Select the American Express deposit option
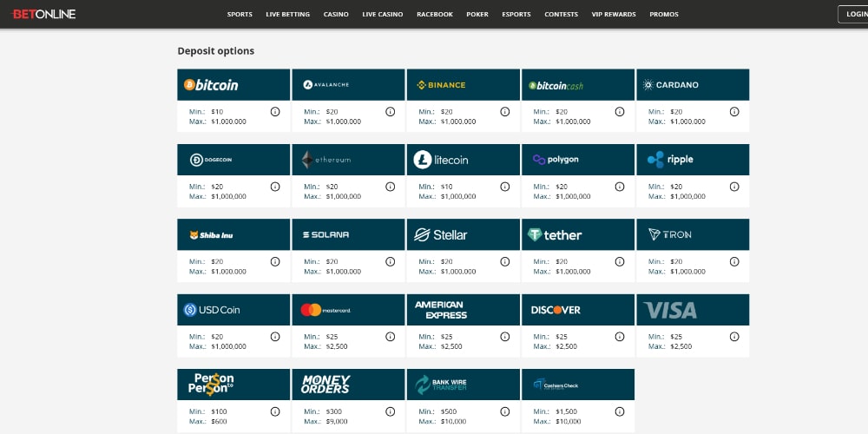This screenshot has height=434, width=868. coord(463,310)
